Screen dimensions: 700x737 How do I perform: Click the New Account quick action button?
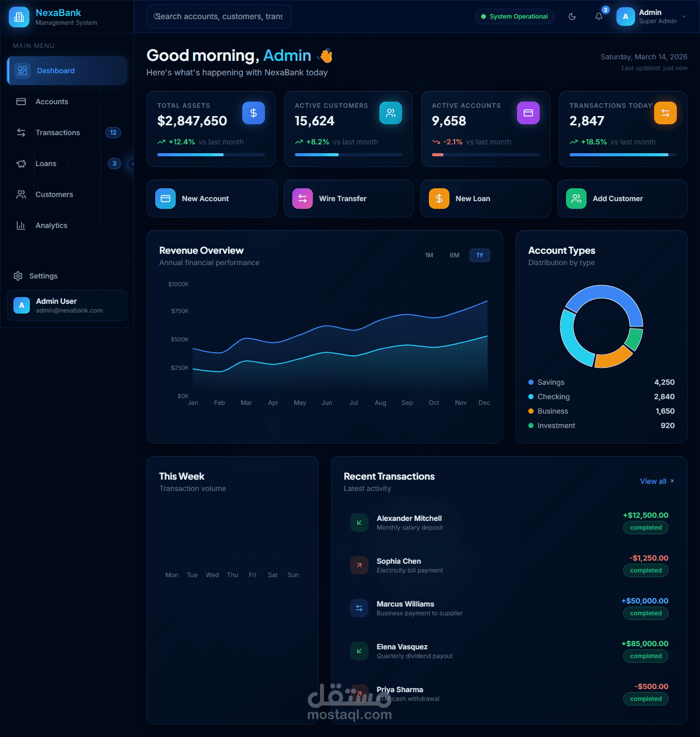pyautogui.click(x=212, y=199)
